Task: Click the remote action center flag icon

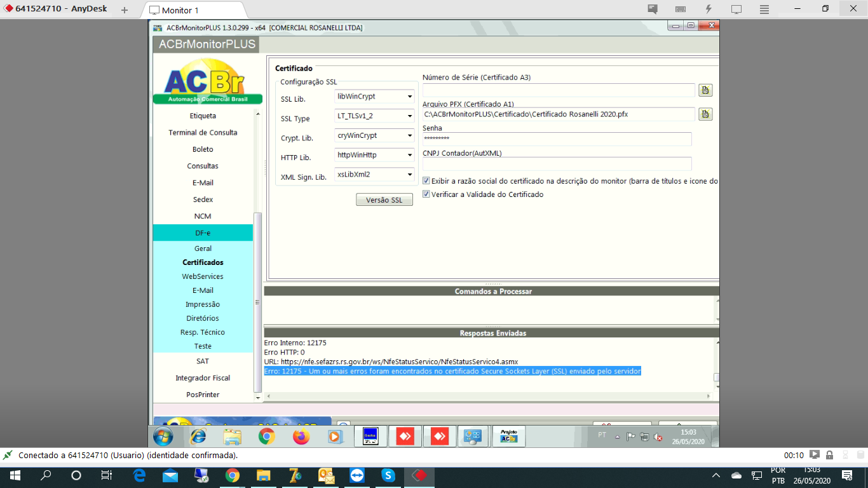Action: (x=631, y=437)
